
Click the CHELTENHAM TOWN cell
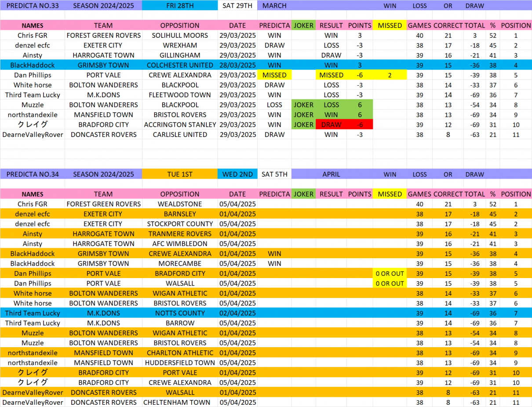[x=180, y=402]
